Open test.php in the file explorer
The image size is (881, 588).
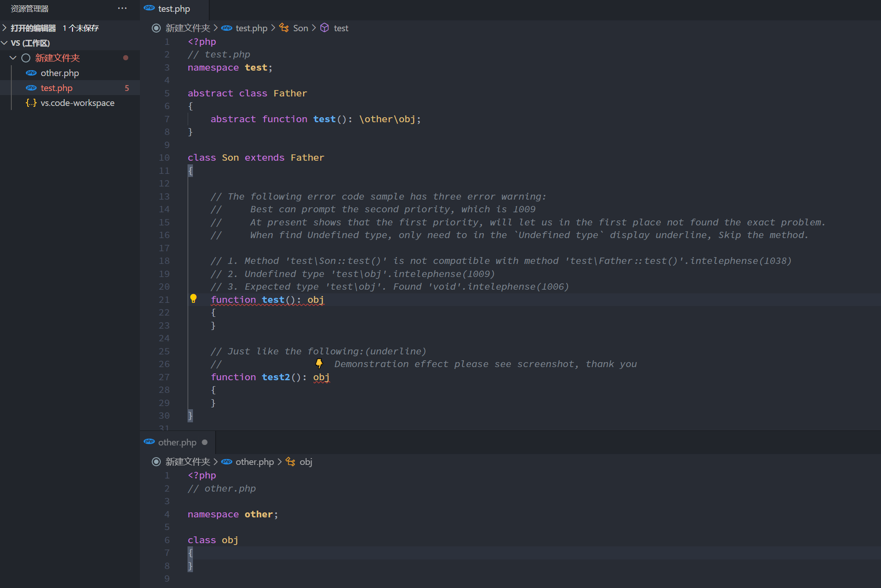[57, 88]
